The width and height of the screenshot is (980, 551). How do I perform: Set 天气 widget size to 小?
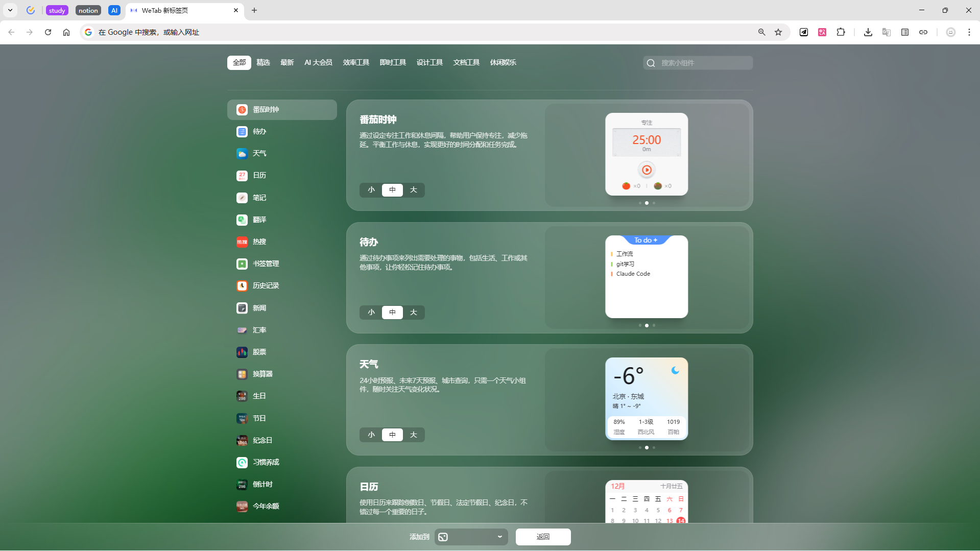point(371,435)
